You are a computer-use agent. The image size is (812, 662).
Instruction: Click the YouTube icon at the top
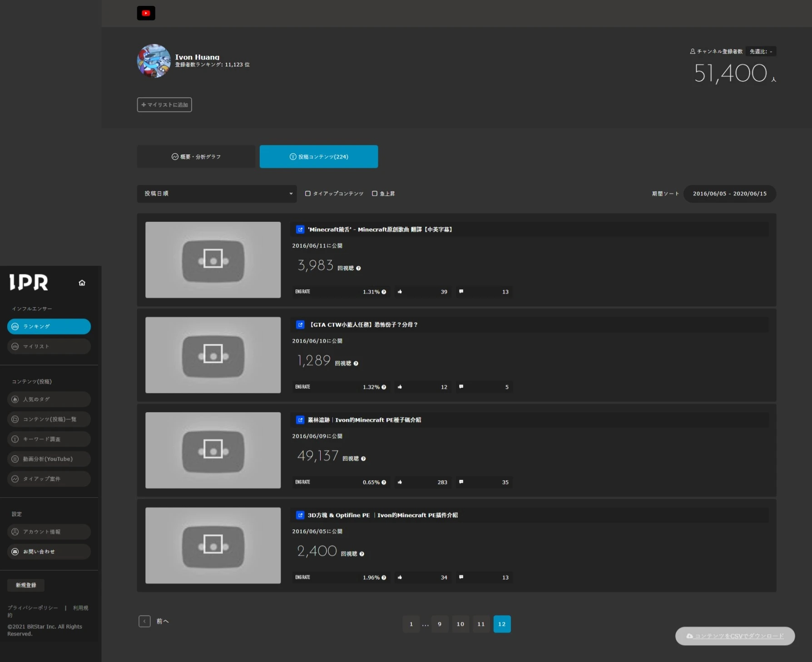pos(146,13)
